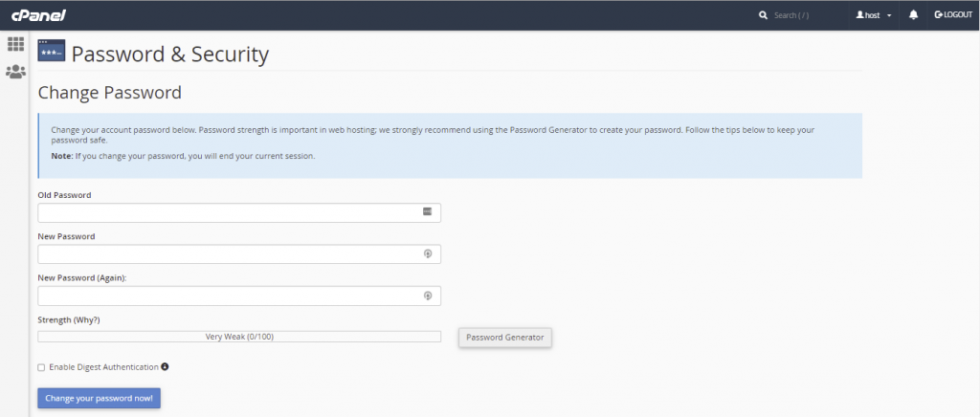Viewport: 980px width, 417px height.
Task: Open the Home grid icon in sidebar
Action: click(15, 44)
